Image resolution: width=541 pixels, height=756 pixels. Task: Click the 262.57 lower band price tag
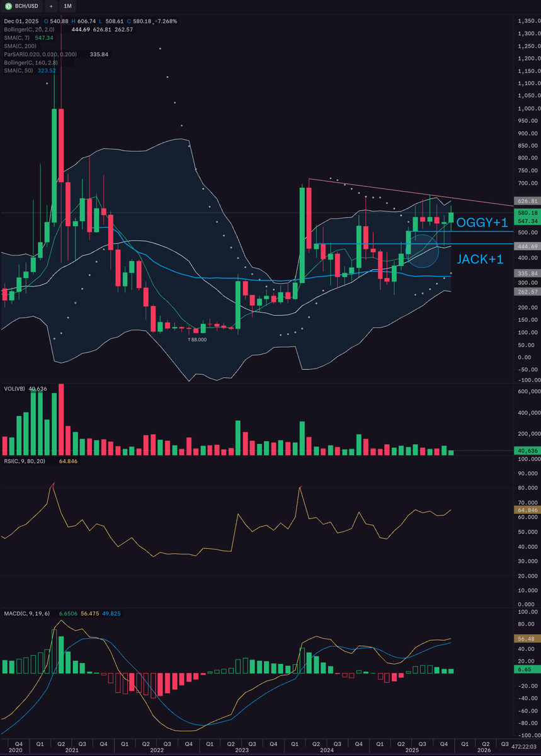tap(527, 292)
